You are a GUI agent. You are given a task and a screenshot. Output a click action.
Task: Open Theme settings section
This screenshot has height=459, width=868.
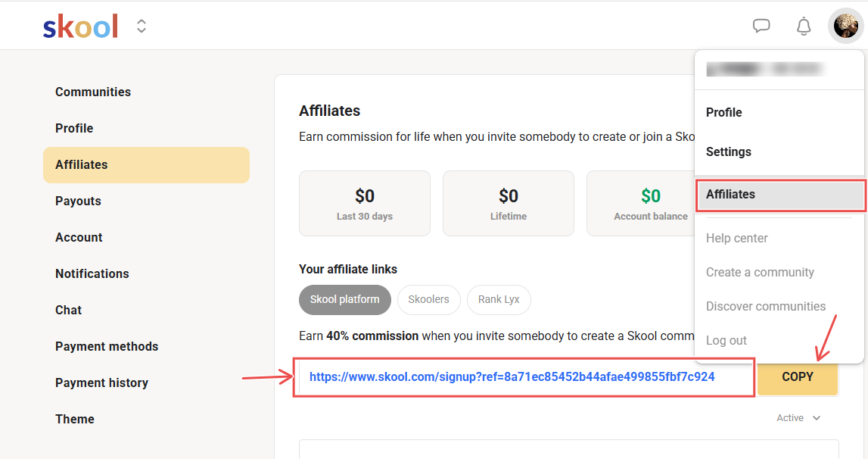pos(75,419)
